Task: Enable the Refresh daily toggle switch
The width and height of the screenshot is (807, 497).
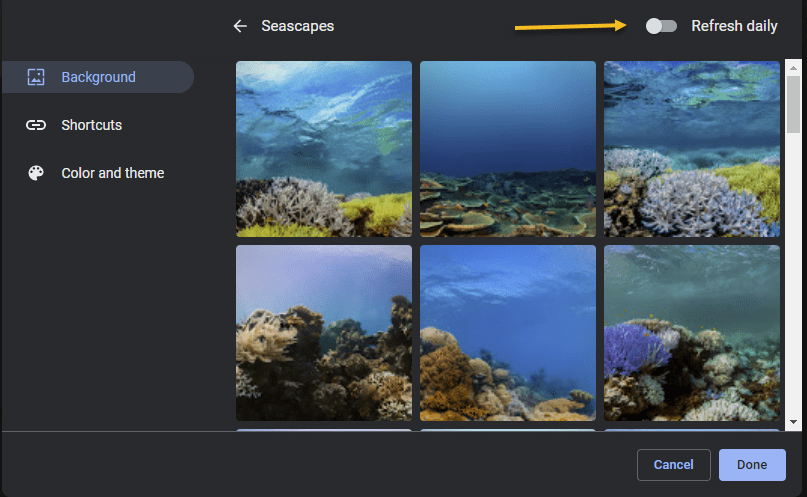Action: 661,26
